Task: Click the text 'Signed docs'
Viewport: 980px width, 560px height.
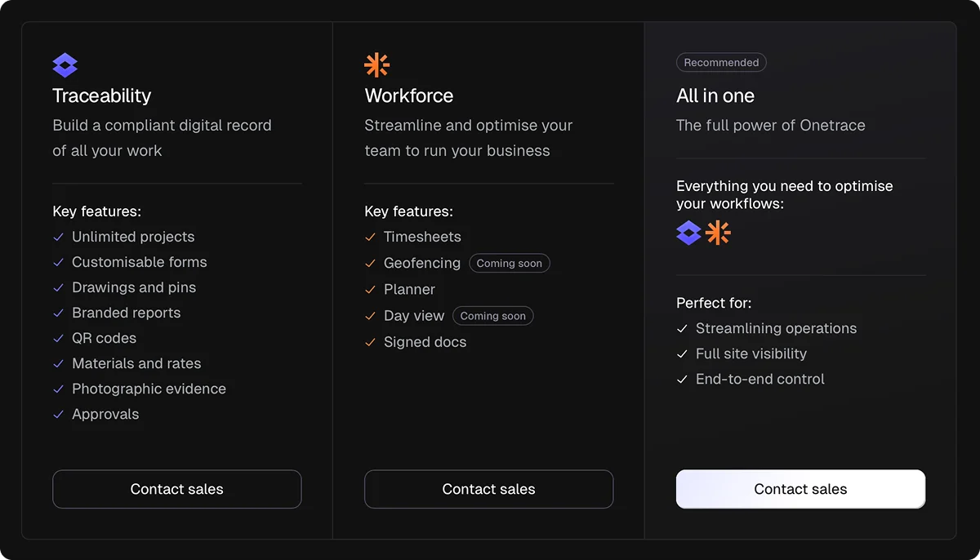Action: click(425, 342)
